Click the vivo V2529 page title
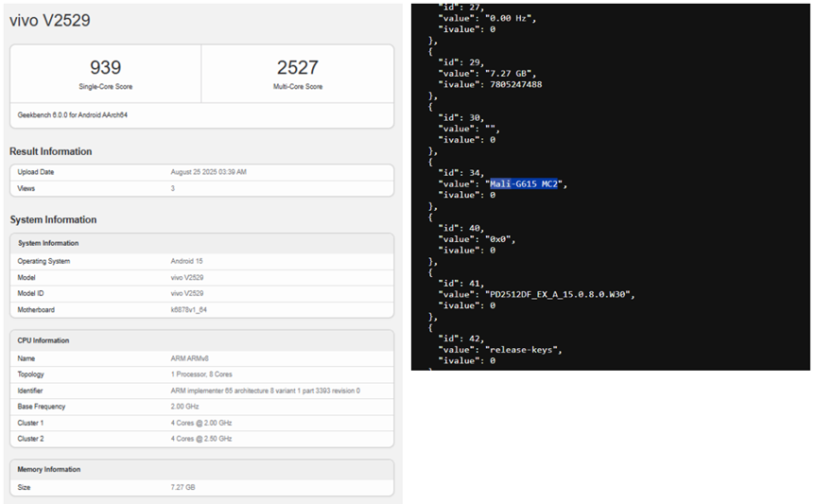The width and height of the screenshot is (816, 504). [50, 20]
